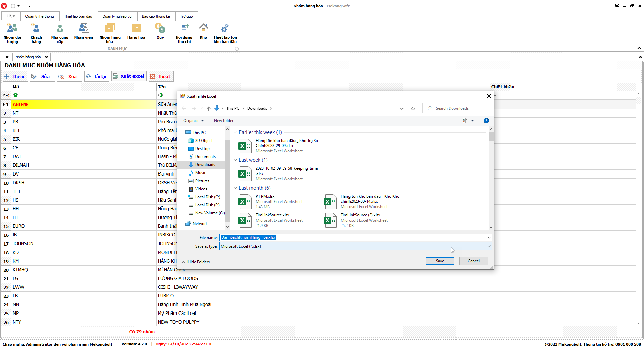Open the view options dropdown arrow

pos(472,121)
